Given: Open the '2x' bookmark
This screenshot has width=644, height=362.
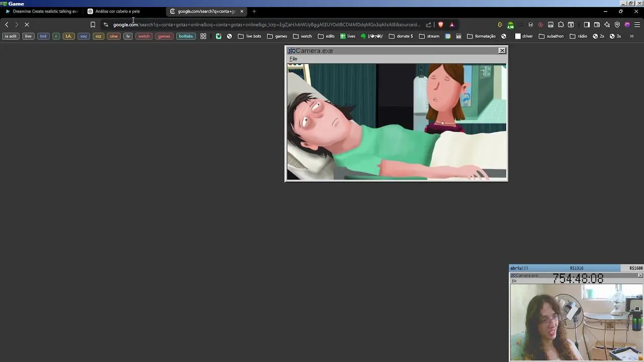Looking at the screenshot, I should [x=599, y=36].
